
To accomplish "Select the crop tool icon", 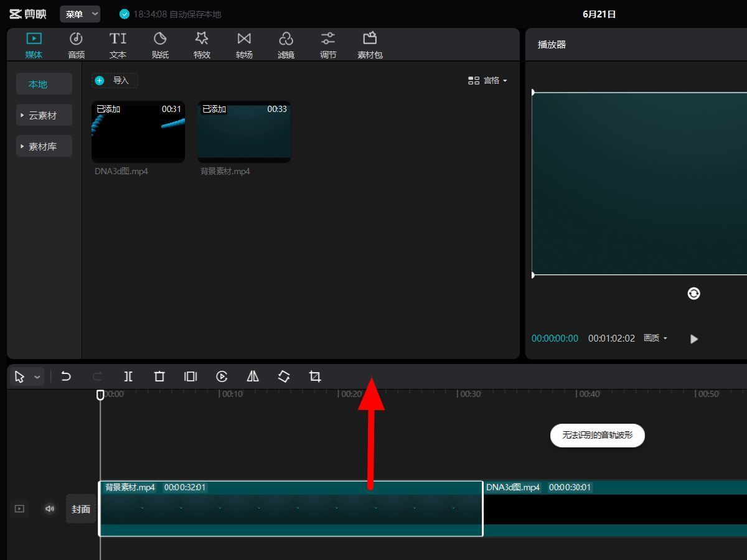I will [x=315, y=376].
